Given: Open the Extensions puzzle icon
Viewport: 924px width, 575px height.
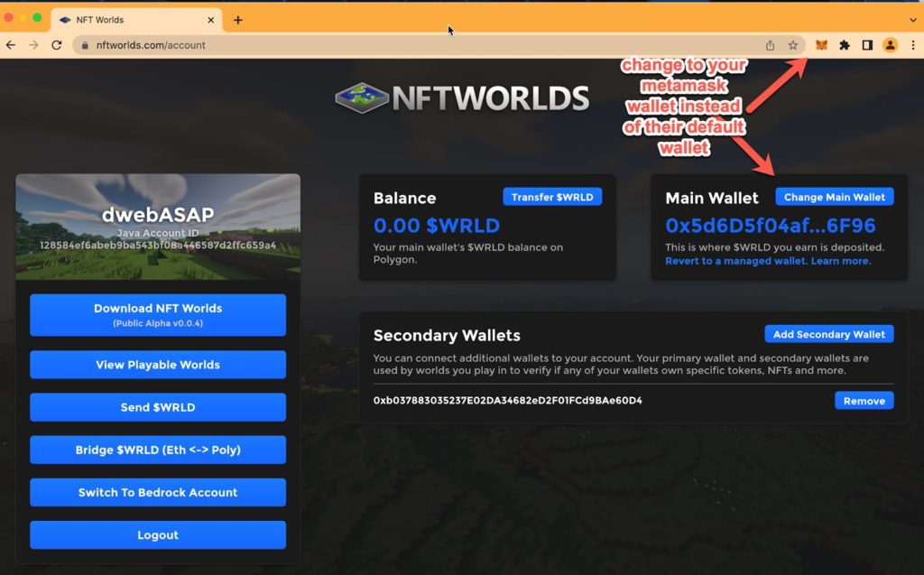Looking at the screenshot, I should pos(845,45).
